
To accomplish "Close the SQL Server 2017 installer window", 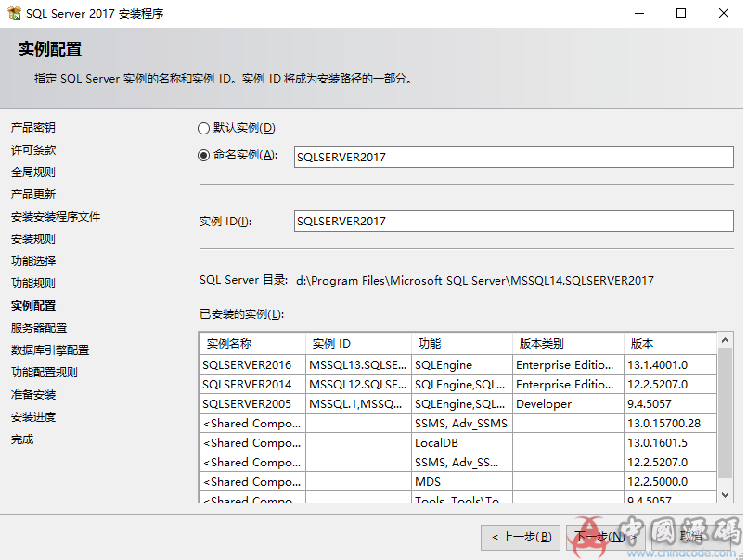I will tap(723, 13).
